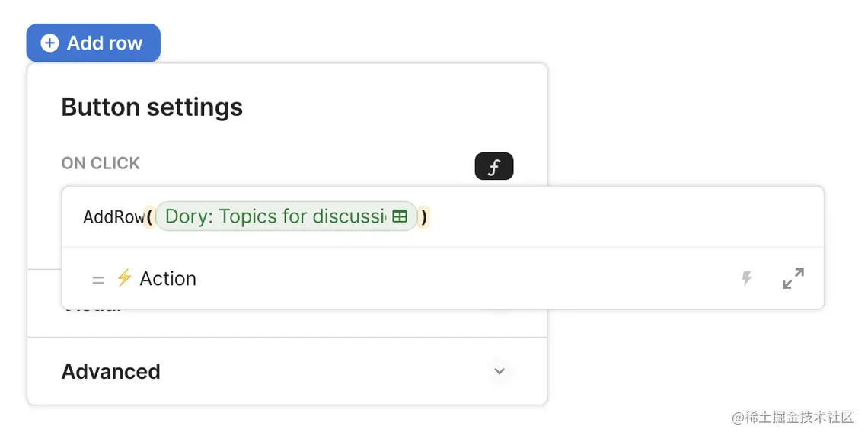Click the empty area of the formula input
The width and height of the screenshot is (868, 439).
point(609,217)
